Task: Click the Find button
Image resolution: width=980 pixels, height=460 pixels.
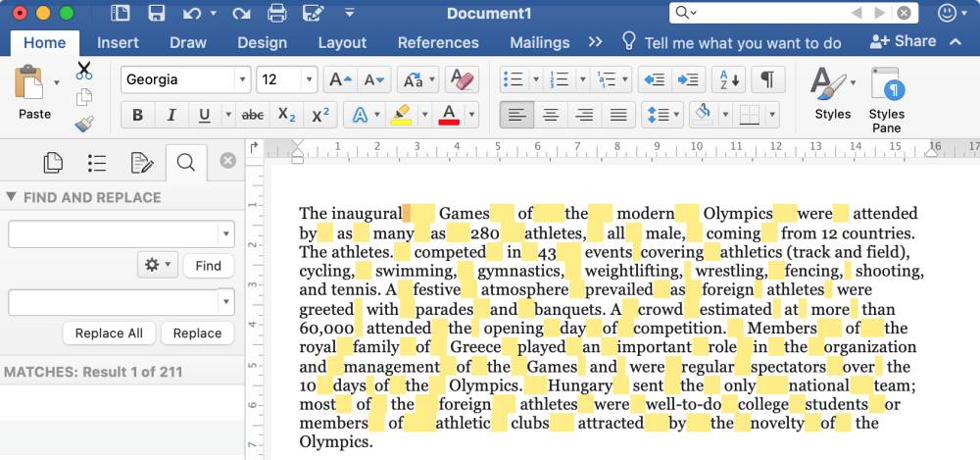Action: (208, 266)
